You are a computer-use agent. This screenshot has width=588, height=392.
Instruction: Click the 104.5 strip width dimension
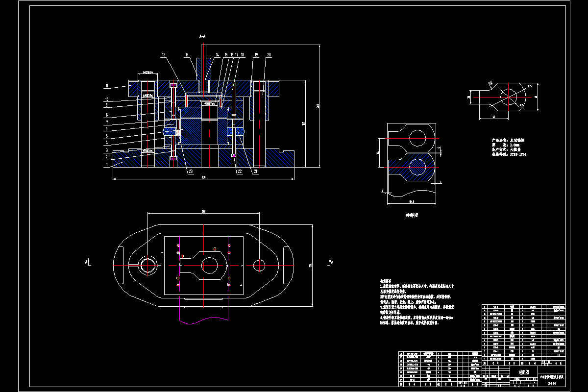(x=411, y=201)
